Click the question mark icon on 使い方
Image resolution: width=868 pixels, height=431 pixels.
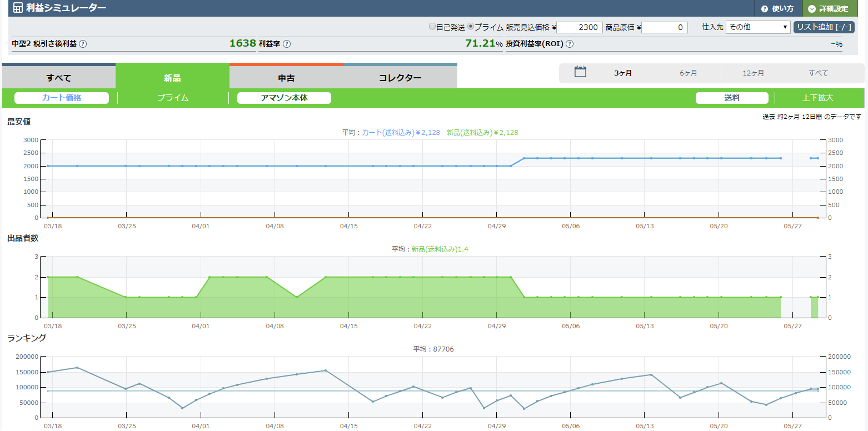coord(765,9)
